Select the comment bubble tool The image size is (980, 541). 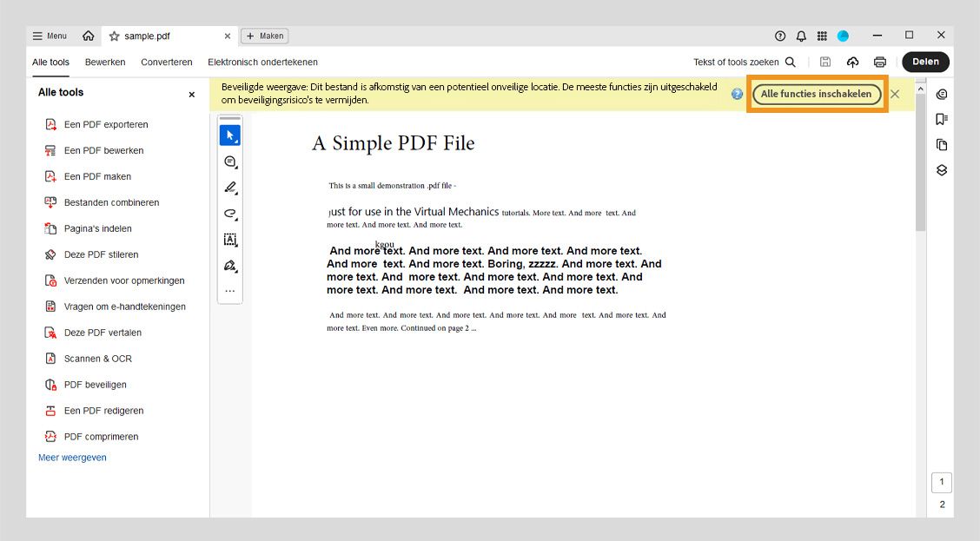pos(230,162)
